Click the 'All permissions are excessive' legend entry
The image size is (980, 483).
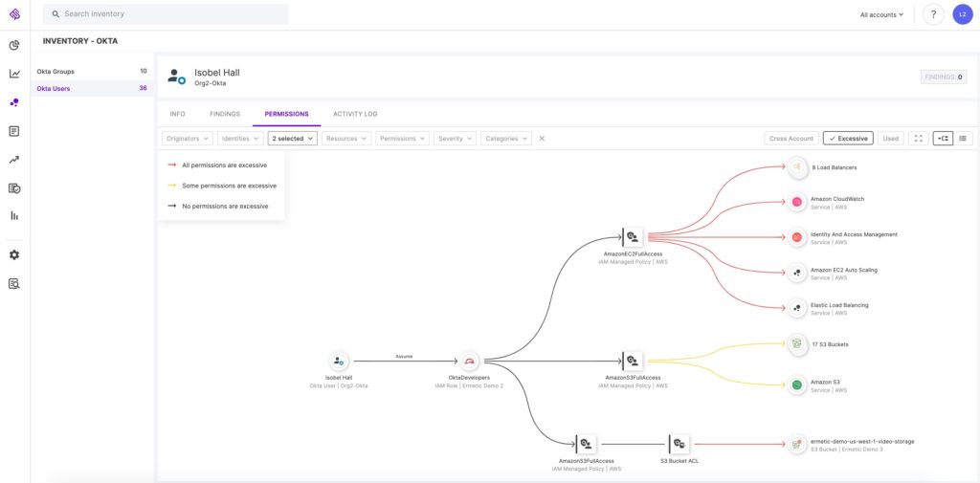[x=217, y=165]
